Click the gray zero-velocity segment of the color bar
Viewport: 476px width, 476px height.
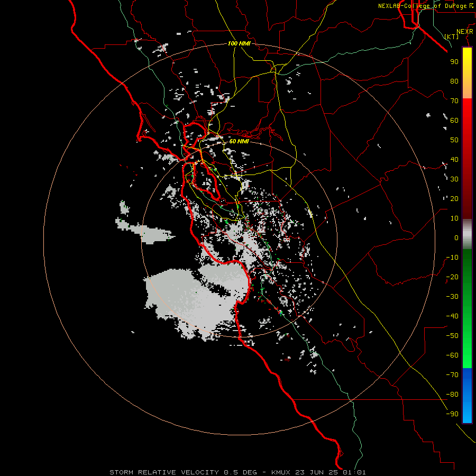(x=467, y=234)
